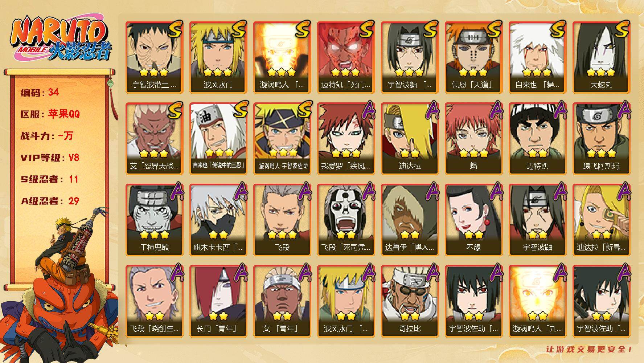Choose the 蝎 ninja card
Screen dimensions: 644x363
pos(473,139)
